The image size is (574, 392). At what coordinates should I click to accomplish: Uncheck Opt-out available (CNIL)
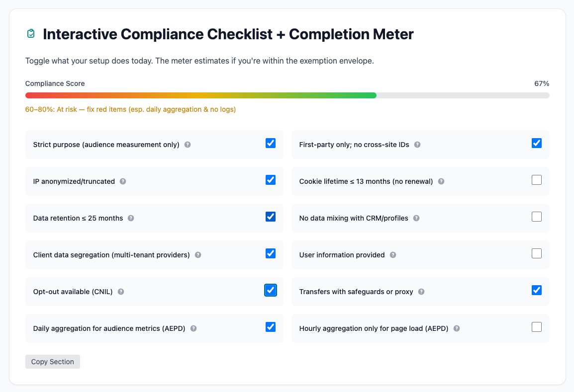click(x=270, y=290)
